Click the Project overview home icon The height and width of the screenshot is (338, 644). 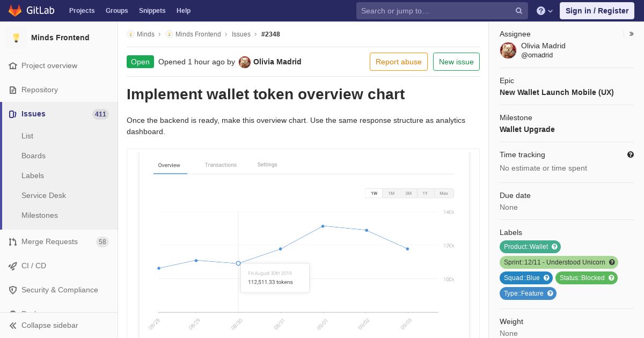tap(13, 66)
